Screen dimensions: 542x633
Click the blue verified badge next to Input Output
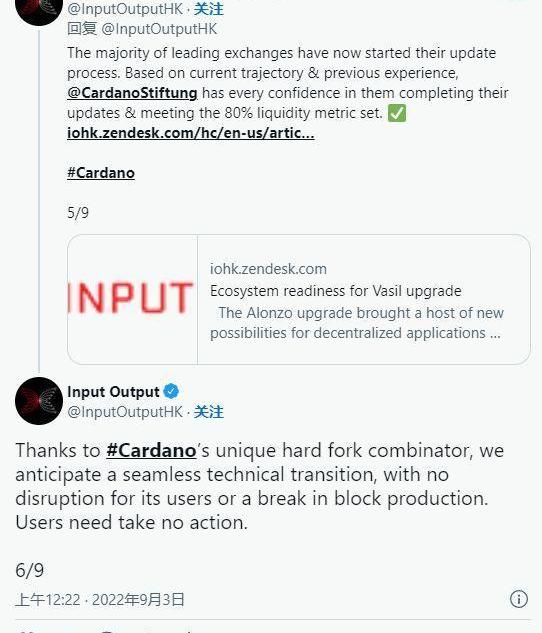(x=171, y=391)
